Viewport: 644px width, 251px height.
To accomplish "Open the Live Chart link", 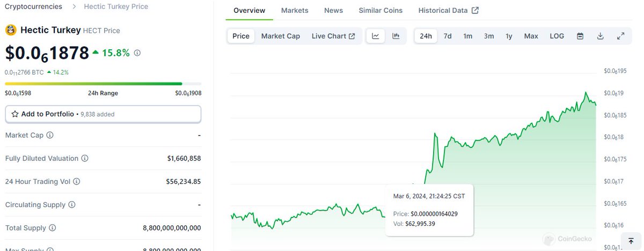I will (333, 36).
